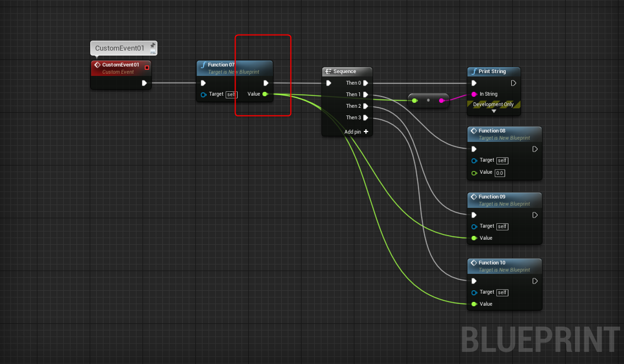This screenshot has height=364, width=624.
Task: Click the Sequence node execution input pin
Action: (x=329, y=83)
